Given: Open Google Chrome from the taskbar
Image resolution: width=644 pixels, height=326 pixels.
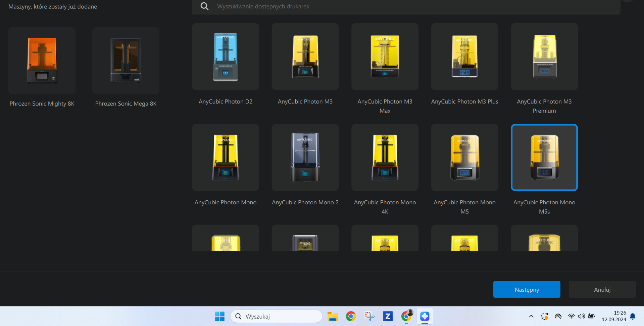Looking at the screenshot, I should [351, 316].
